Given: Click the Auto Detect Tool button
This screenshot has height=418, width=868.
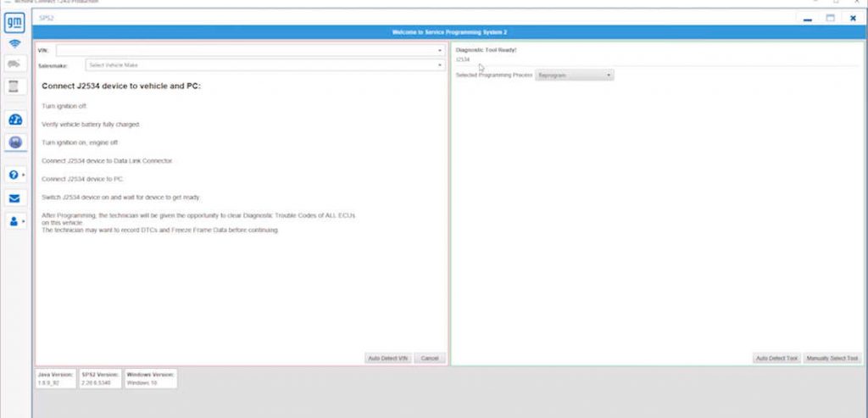Looking at the screenshot, I should pos(776,359).
